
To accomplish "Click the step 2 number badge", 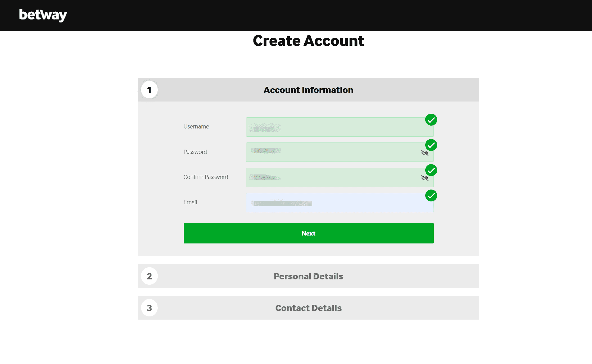I will (x=149, y=276).
